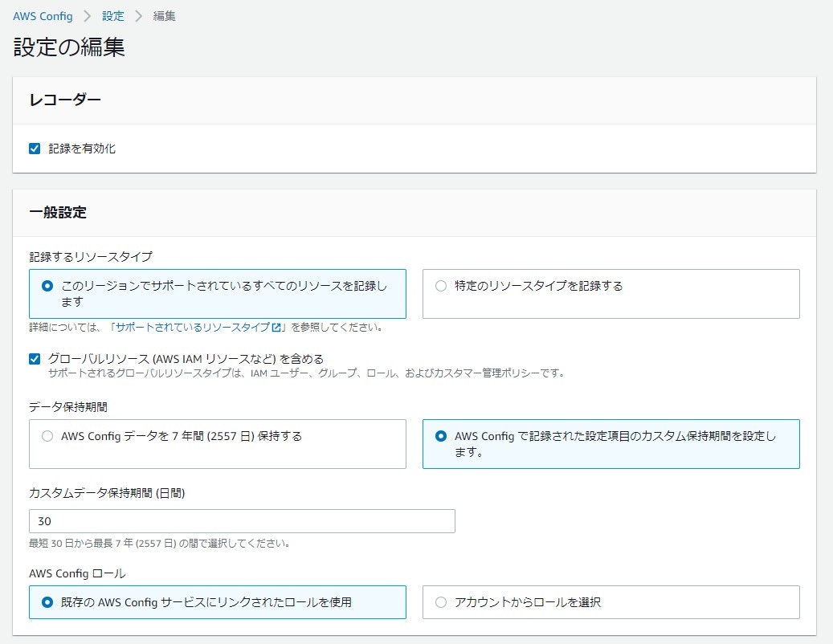Viewport: 833px width, 644px height.
Task: Click the global resource types description text
Action: pos(306,373)
